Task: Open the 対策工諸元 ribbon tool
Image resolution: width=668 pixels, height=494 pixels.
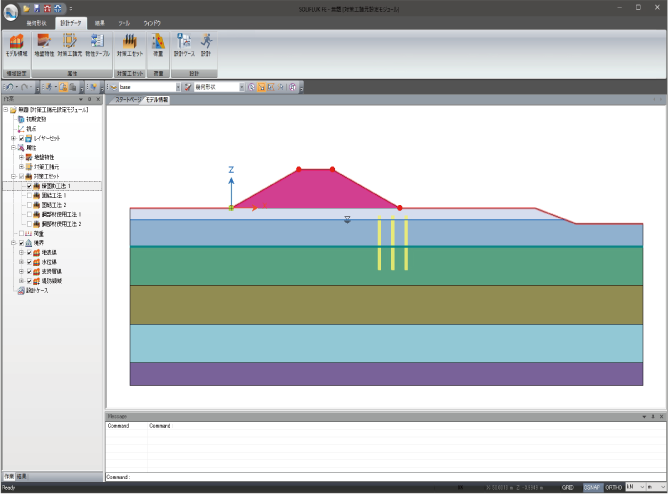Action: [x=69, y=45]
